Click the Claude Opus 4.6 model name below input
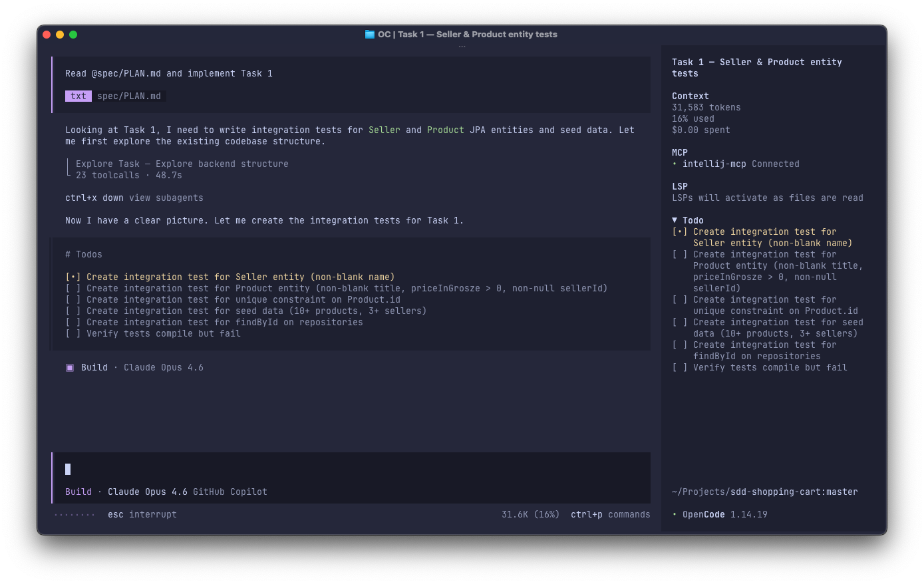Viewport: 924px width, 584px height. (148, 492)
